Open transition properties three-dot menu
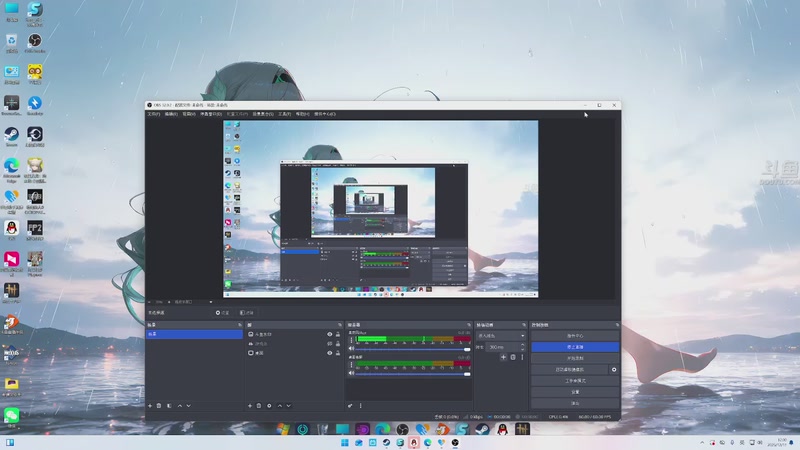800x450 pixels. [x=522, y=357]
